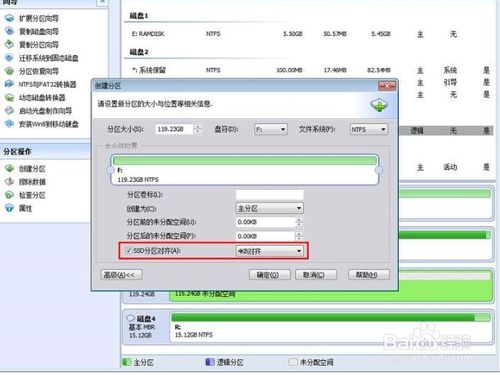This screenshot has width=500, height=375.
Task: Click the blue 逻辑分区 legend icon
Action: (x=210, y=362)
